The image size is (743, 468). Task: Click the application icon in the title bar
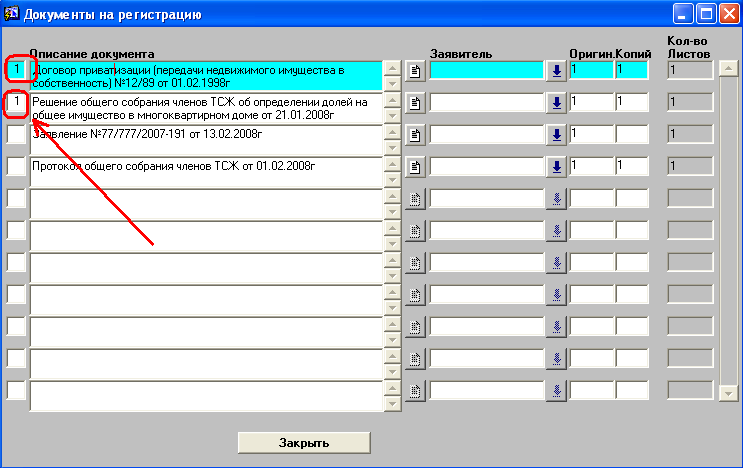click(x=11, y=14)
